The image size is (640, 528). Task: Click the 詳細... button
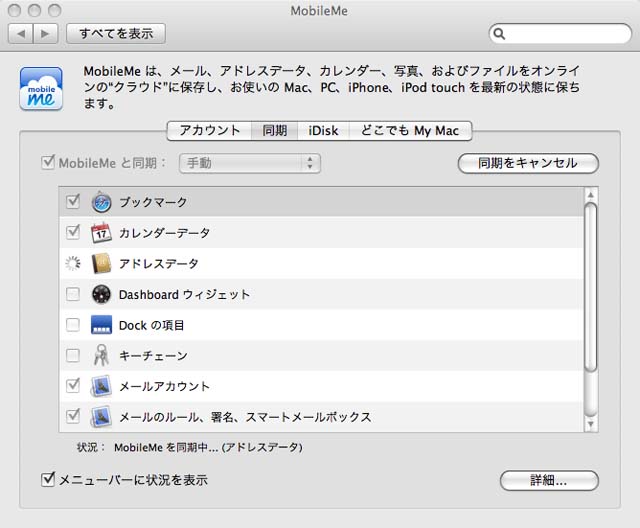coord(549,480)
